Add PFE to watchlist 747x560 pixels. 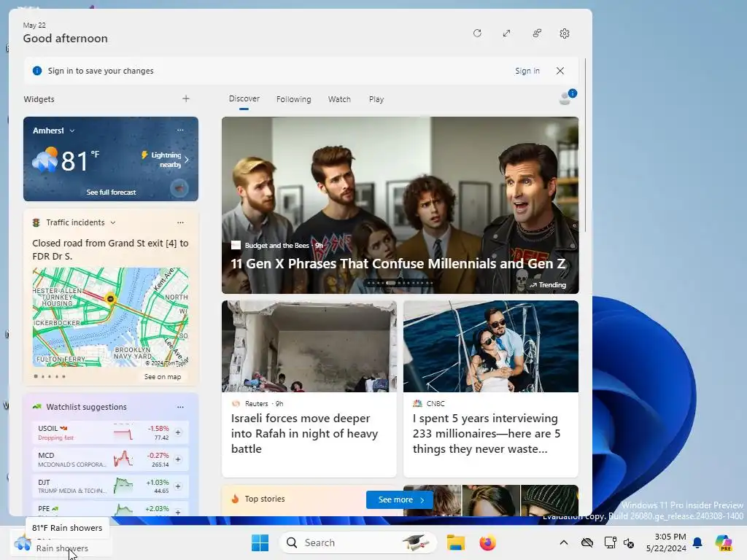pos(178,512)
